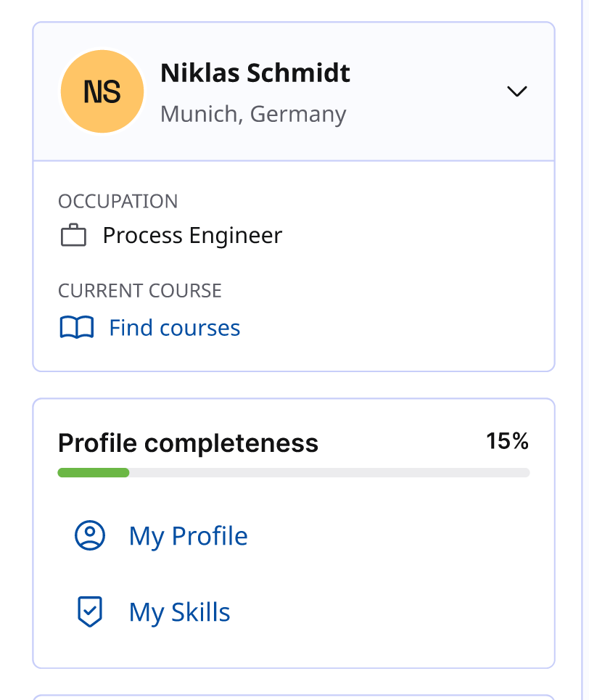Click the OCCUPATION section label

click(118, 201)
